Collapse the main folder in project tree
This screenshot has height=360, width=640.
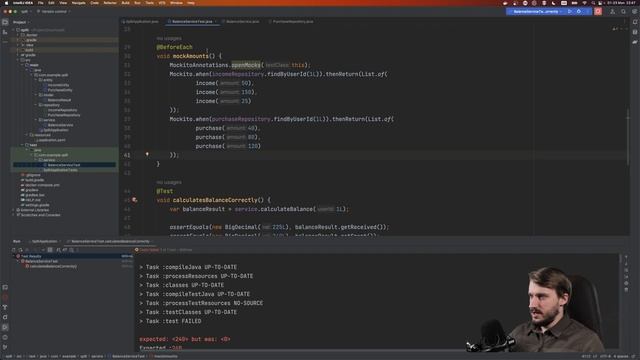(x=22, y=65)
